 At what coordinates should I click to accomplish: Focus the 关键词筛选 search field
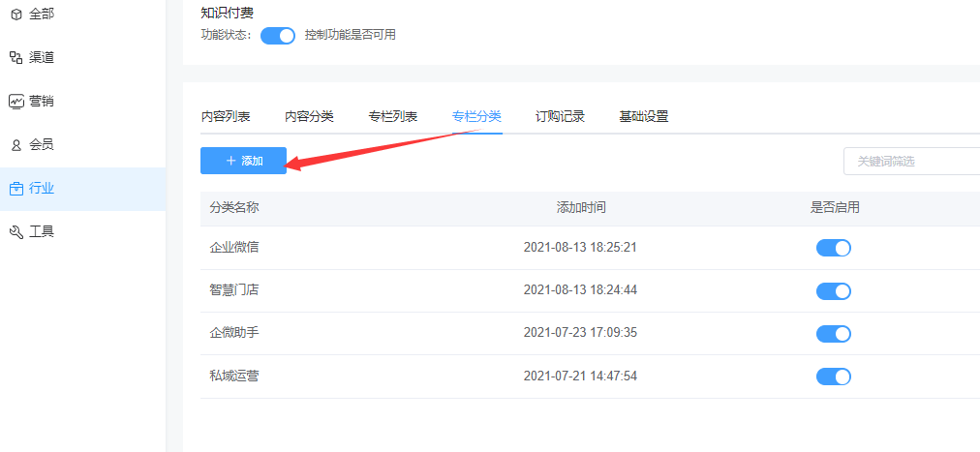(x=912, y=162)
